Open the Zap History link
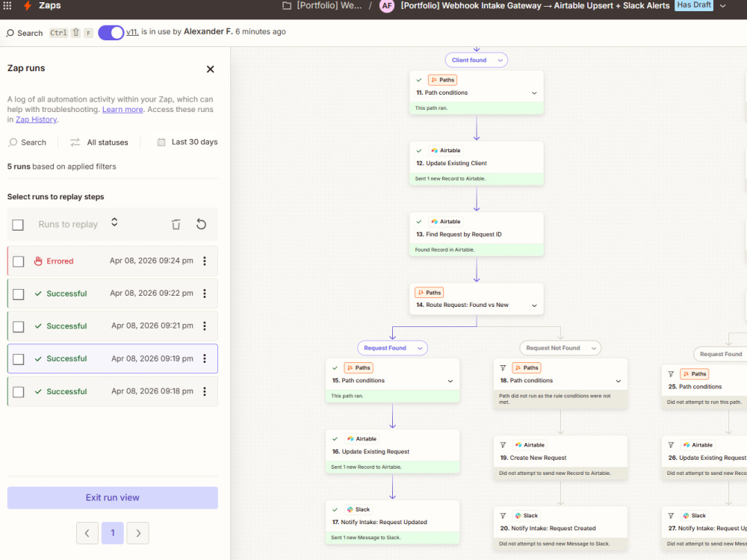This screenshot has width=747, height=560. click(36, 119)
